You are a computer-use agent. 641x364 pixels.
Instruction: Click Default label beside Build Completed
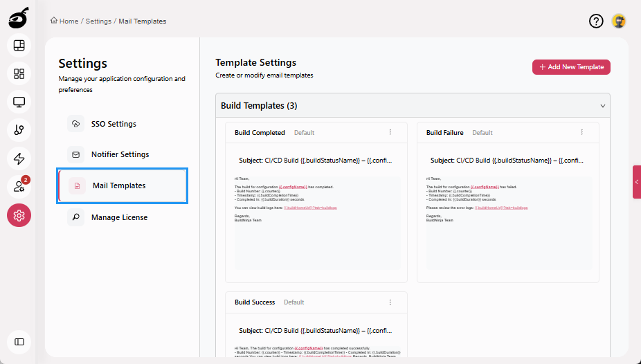click(304, 133)
